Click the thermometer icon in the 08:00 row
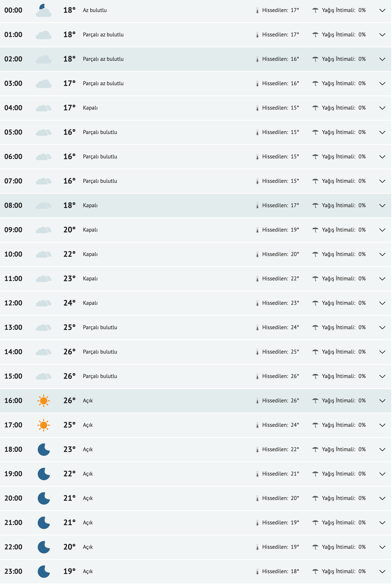This screenshot has height=584, width=392. (258, 206)
